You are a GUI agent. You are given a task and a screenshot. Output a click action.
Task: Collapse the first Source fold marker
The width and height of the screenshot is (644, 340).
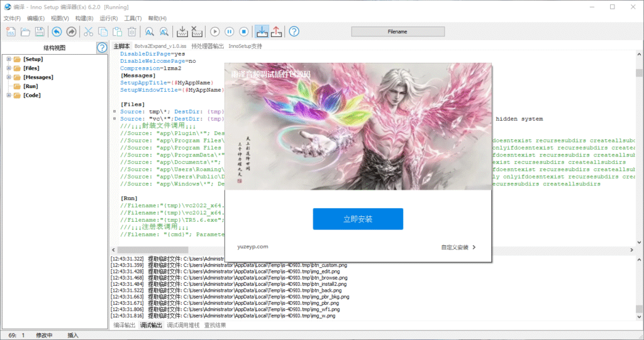(x=114, y=111)
